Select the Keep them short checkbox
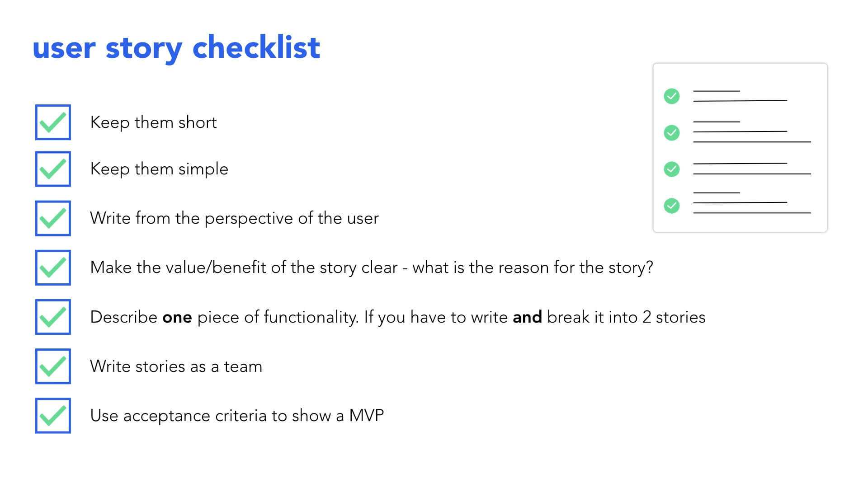The image size is (868, 488). [x=53, y=122]
